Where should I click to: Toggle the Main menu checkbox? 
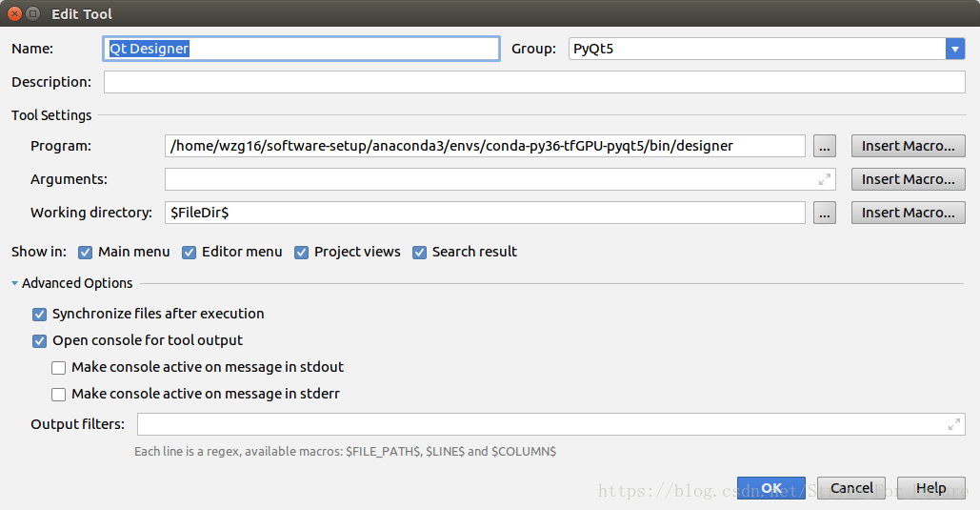pos(85,253)
